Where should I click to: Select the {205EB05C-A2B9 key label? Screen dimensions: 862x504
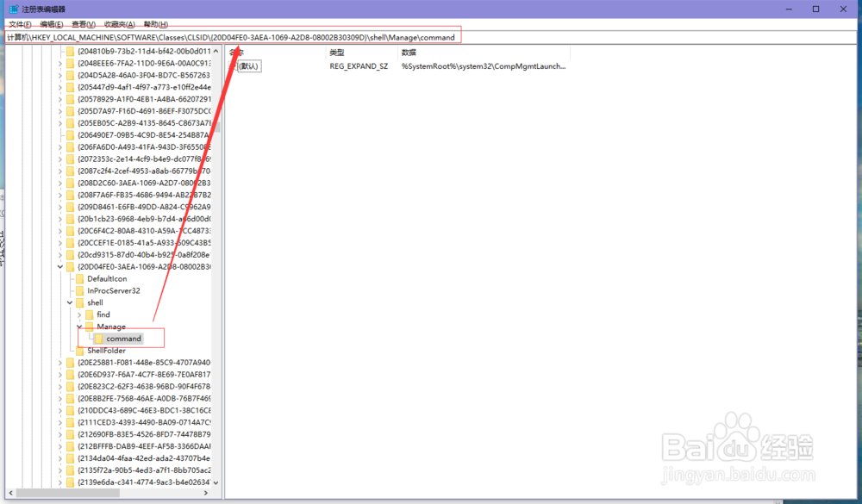coord(144,123)
